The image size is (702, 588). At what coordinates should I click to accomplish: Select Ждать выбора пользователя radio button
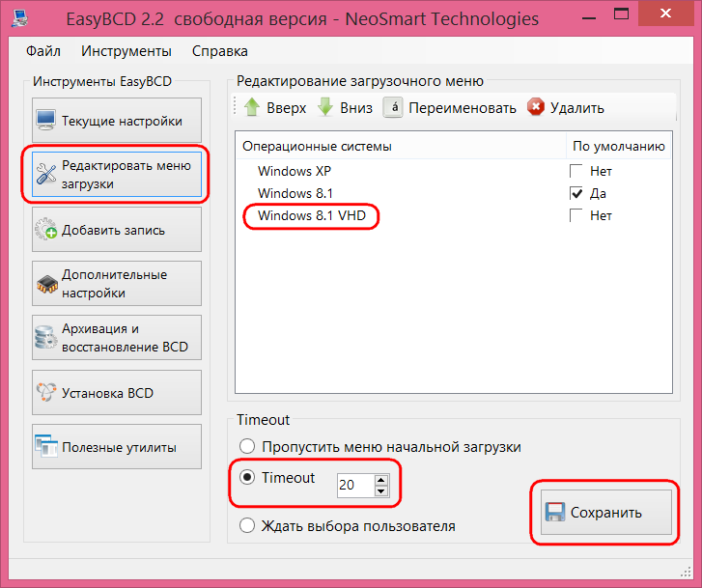point(246,525)
